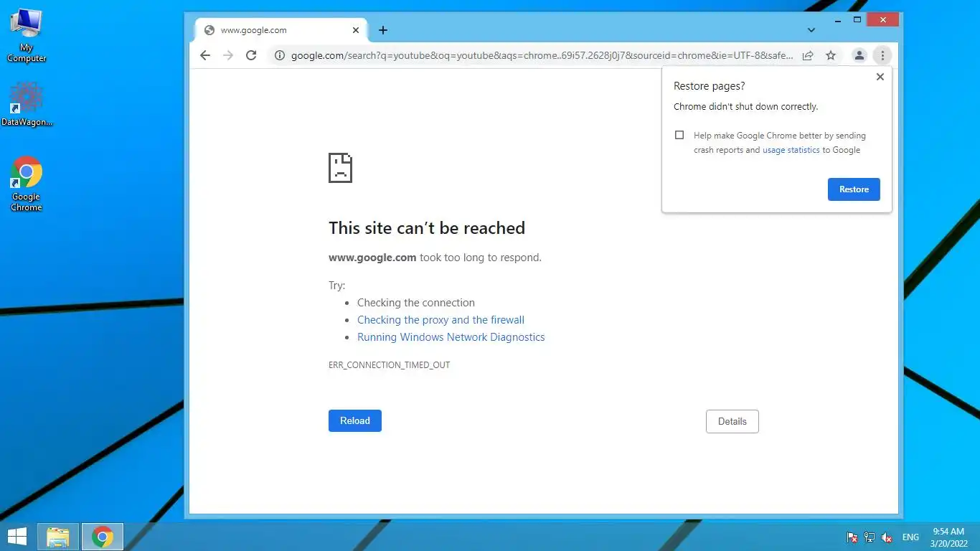Screen dimensions: 980x551
Task: Select the www.google.com tab
Action: tap(281, 30)
